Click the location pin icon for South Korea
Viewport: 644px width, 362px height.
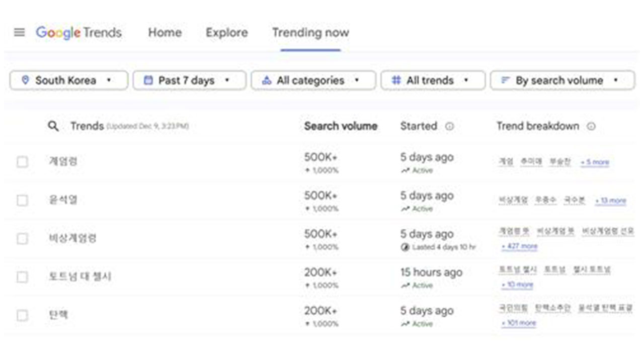26,80
